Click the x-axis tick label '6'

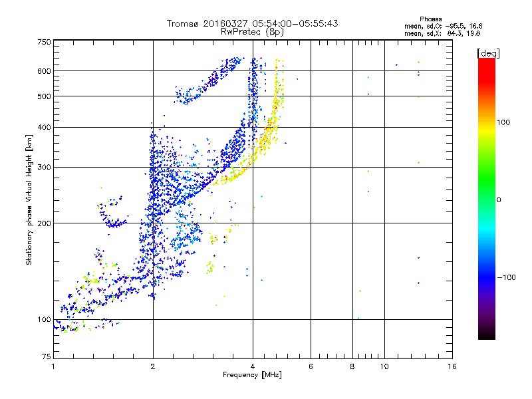pos(311,366)
